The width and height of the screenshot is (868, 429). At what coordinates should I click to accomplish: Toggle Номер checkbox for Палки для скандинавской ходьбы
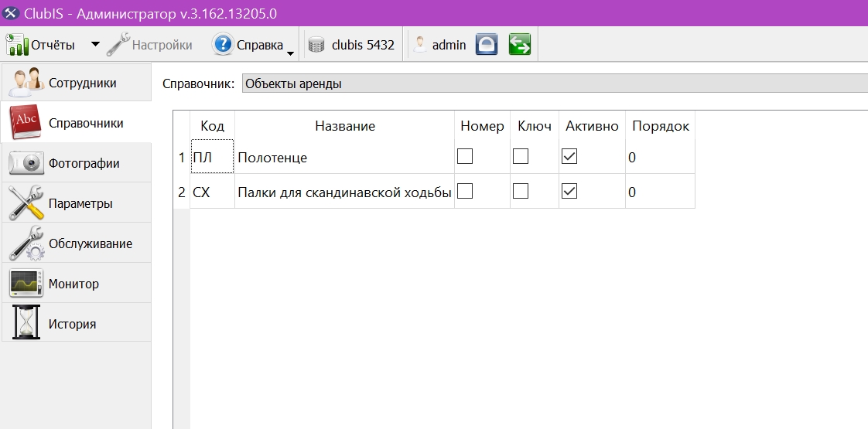click(465, 191)
